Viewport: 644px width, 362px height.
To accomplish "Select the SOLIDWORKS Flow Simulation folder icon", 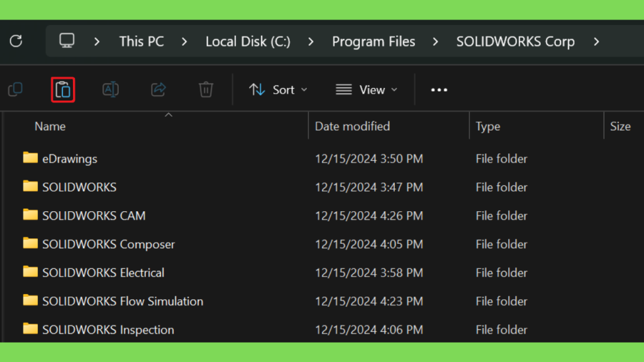I will [30, 300].
